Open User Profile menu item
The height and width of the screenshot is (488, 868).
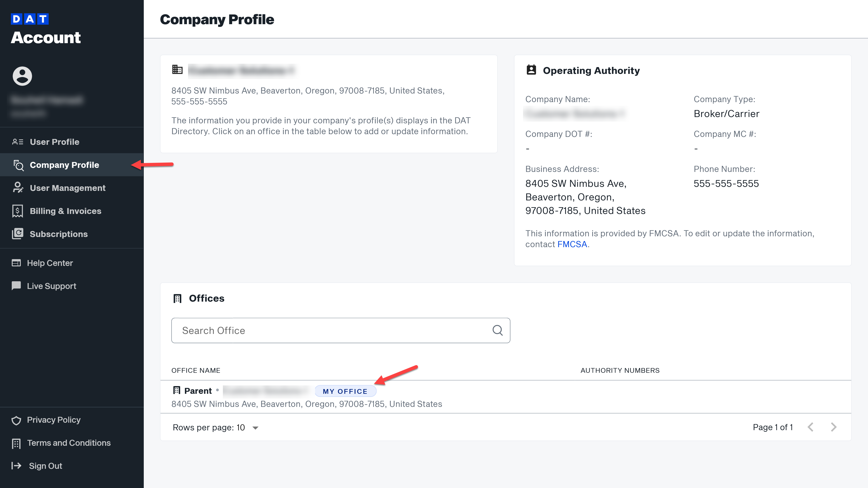point(72,142)
